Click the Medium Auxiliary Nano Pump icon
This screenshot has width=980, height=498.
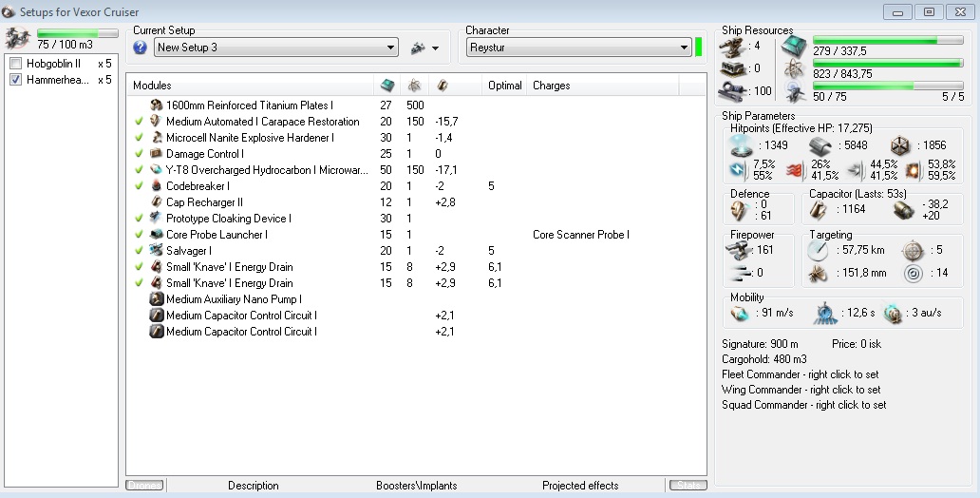click(x=157, y=299)
